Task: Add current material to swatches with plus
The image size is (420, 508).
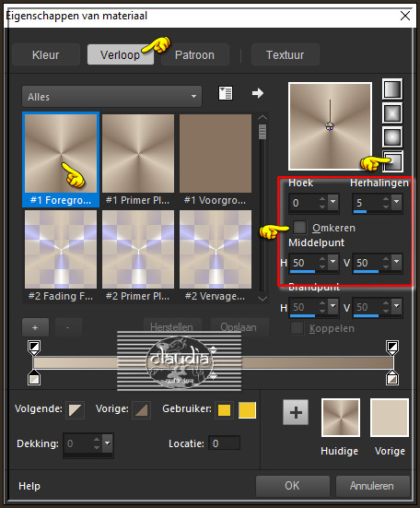Action: tap(296, 412)
